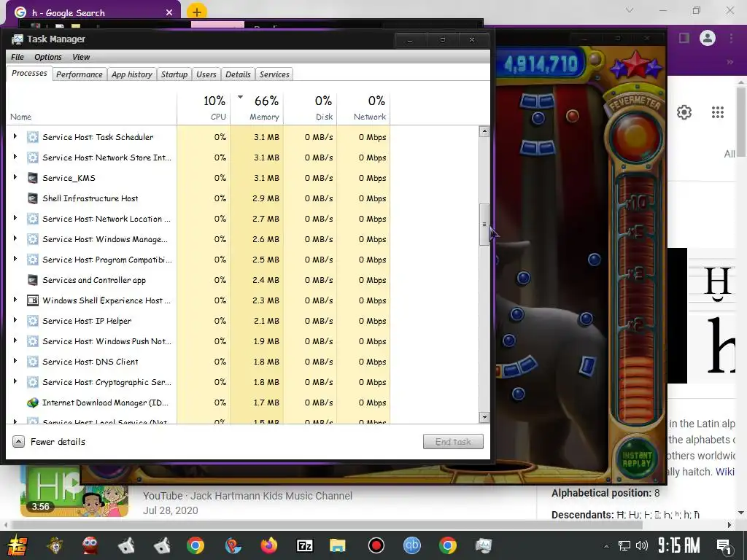Click the Service Host: DNS Client gear icon
The image size is (747, 560).
tap(32, 362)
